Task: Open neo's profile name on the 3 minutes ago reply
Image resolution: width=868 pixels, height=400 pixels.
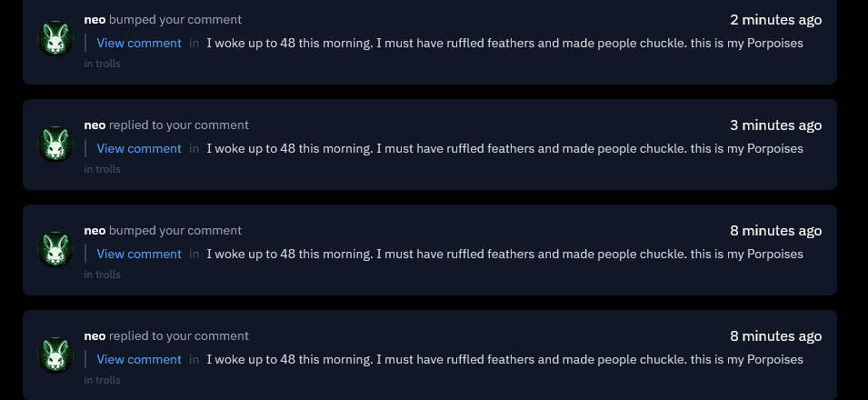Action: (x=95, y=125)
